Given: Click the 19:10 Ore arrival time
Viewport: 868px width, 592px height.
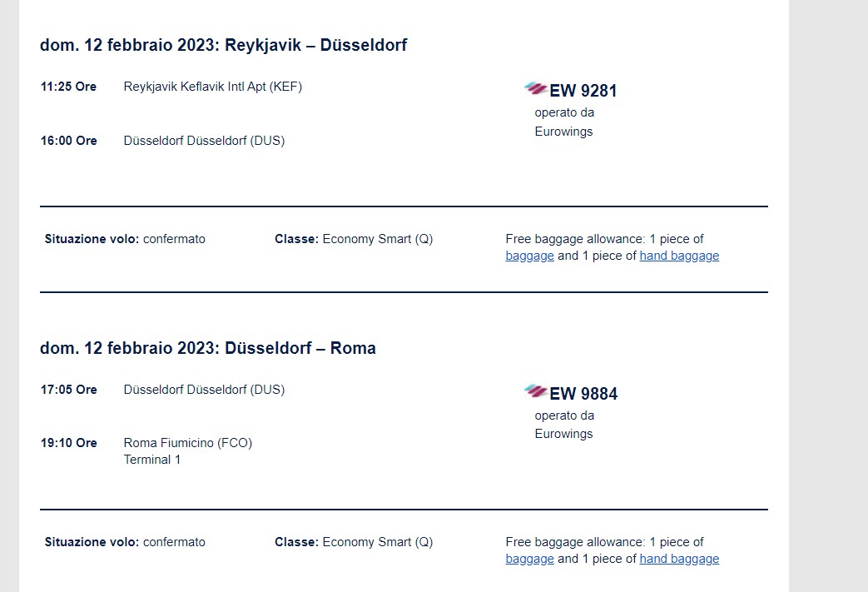Looking at the screenshot, I should [68, 443].
